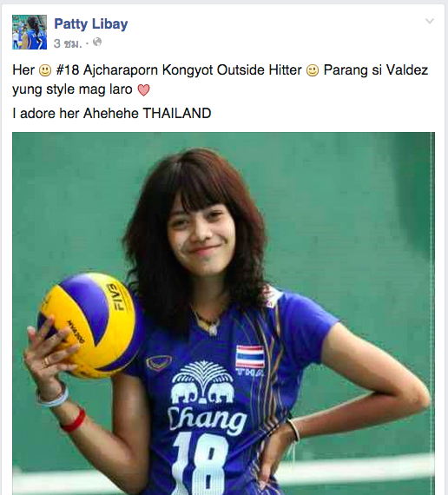Visit the Patty Libay profile name link
Image resolution: width=448 pixels, height=495 pixels.
click(x=91, y=23)
